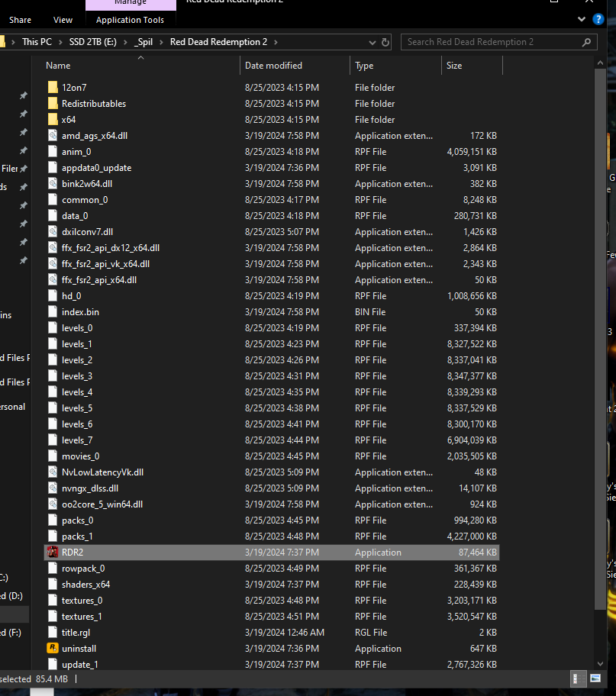
Task: Select the title.rgl file icon
Action: click(x=53, y=633)
